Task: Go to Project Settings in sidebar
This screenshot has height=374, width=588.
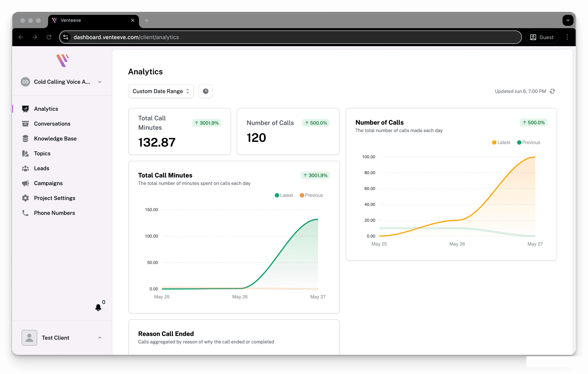Action: pos(54,198)
